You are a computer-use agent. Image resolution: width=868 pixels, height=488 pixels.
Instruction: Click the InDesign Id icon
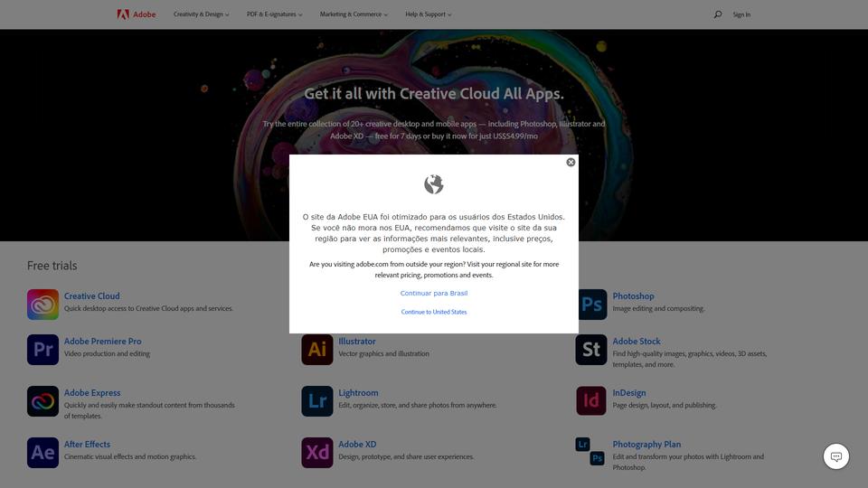[x=591, y=401]
